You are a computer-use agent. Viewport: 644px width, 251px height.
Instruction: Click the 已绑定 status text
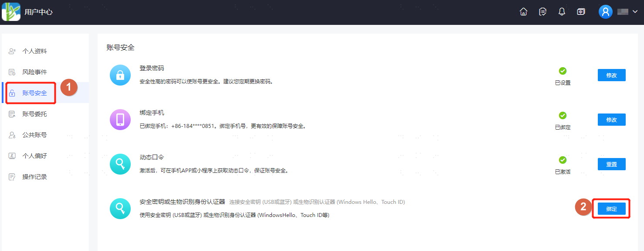(563, 127)
